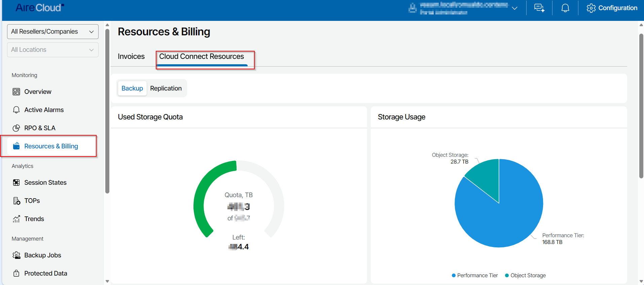Click the "Left:" remaining quota label

[239, 238]
